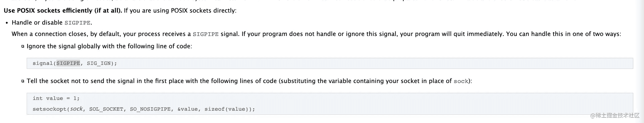Click SIG_IGN in the signal code block
644x123 pixels.
tap(99, 63)
